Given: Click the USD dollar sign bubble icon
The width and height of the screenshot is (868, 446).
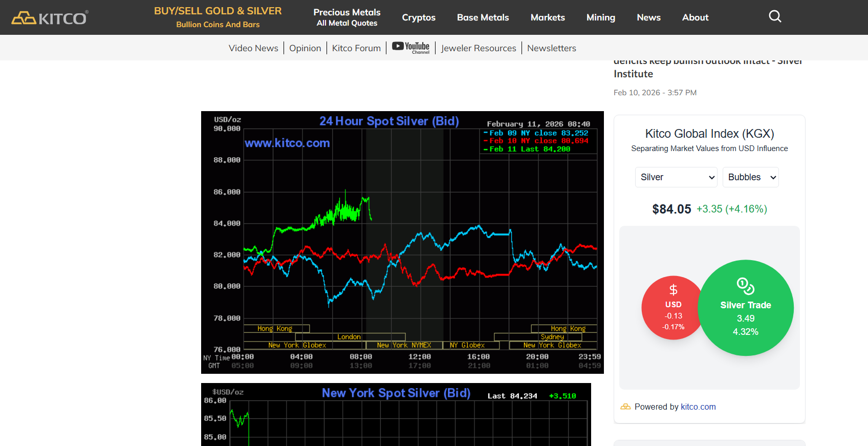Looking at the screenshot, I should pyautogui.click(x=674, y=290).
